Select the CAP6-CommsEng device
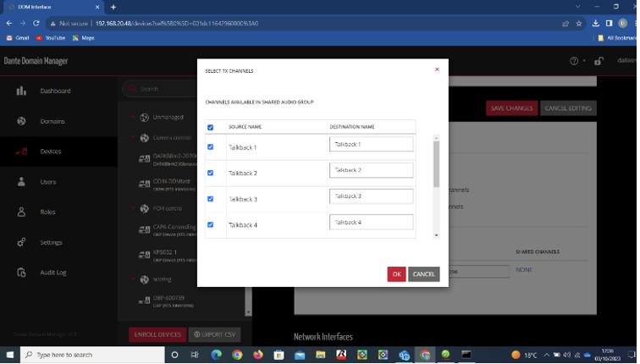The image size is (640, 364). [x=168, y=230]
